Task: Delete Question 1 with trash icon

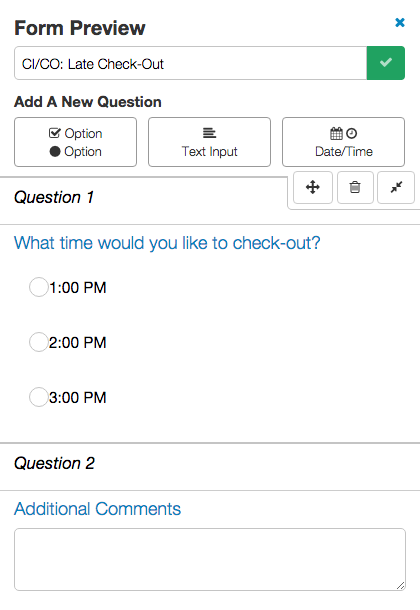Action: [355, 187]
